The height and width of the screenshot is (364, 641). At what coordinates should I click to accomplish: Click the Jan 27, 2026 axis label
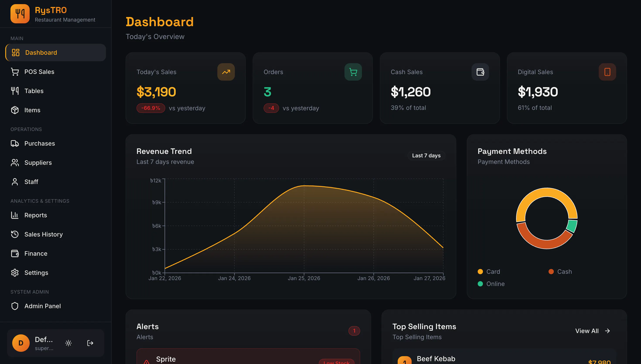click(x=429, y=278)
